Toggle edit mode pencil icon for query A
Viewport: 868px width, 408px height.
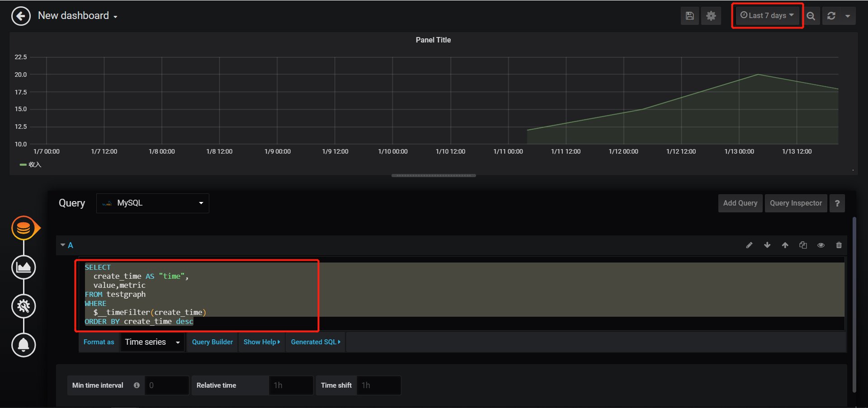749,245
